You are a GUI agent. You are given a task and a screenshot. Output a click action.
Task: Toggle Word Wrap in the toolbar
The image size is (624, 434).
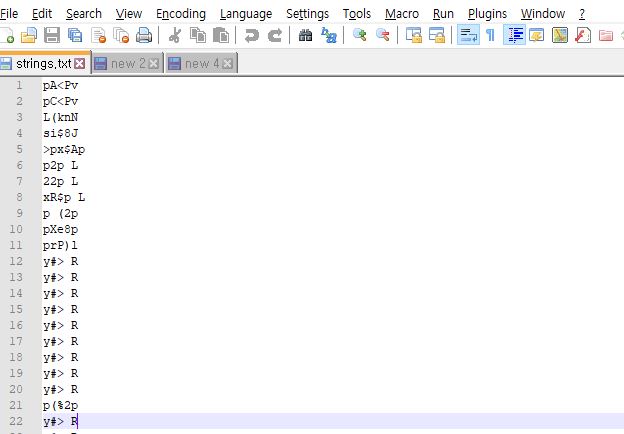468,35
